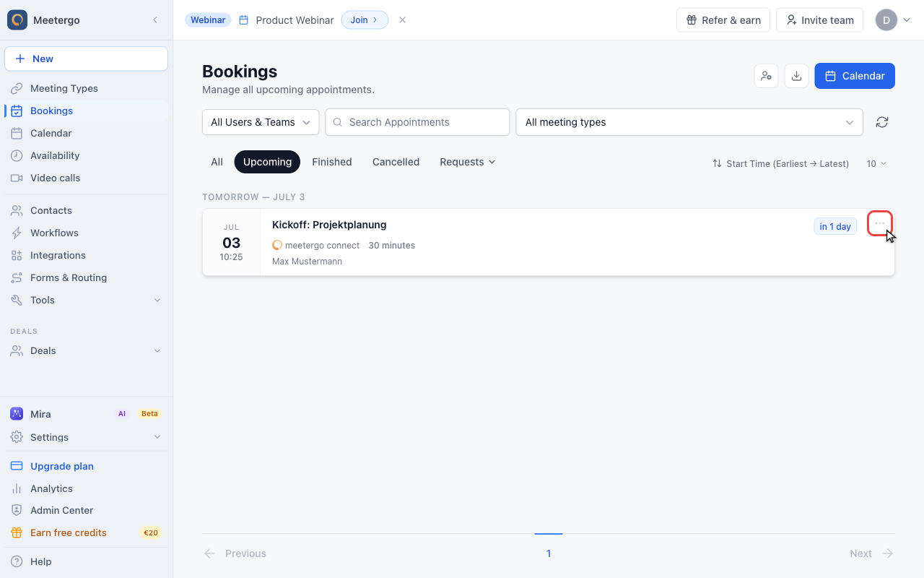The height and width of the screenshot is (578, 924).
Task: Expand the Tools section in sidebar
Action: point(86,300)
